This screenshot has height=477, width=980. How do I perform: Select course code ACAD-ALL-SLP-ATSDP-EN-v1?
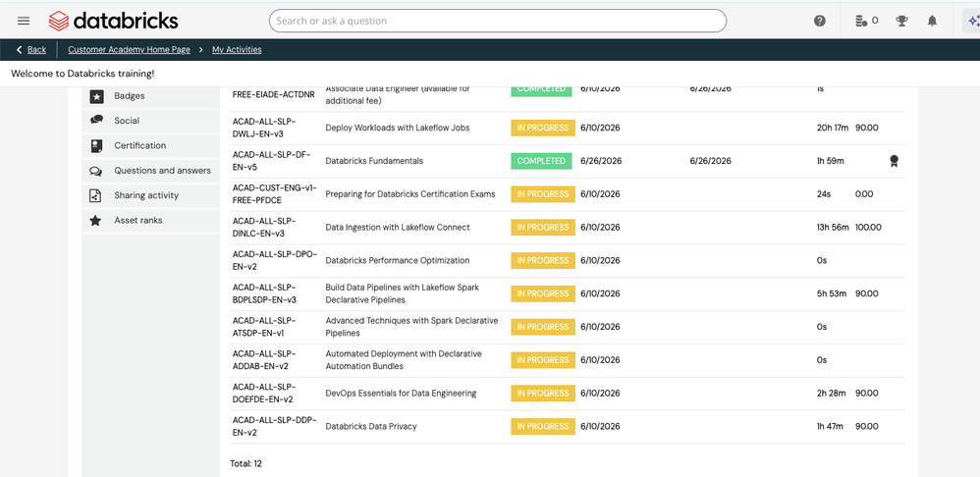click(264, 327)
